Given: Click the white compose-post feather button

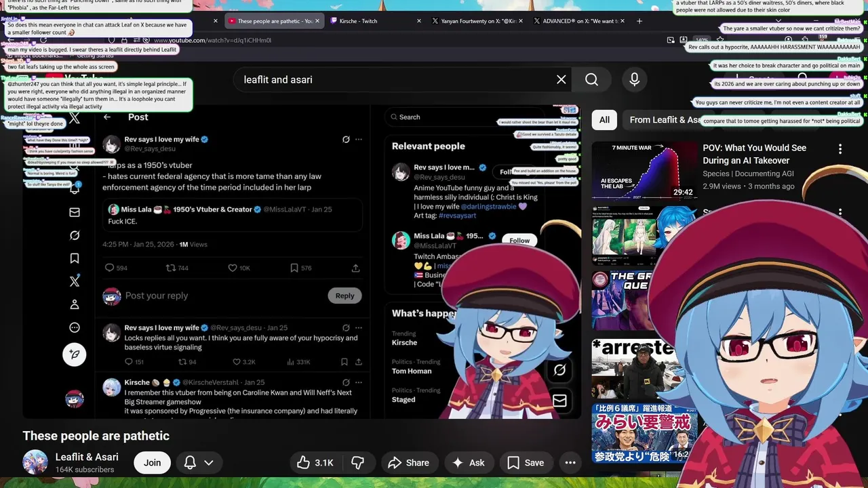Looking at the screenshot, I should pyautogui.click(x=75, y=354).
